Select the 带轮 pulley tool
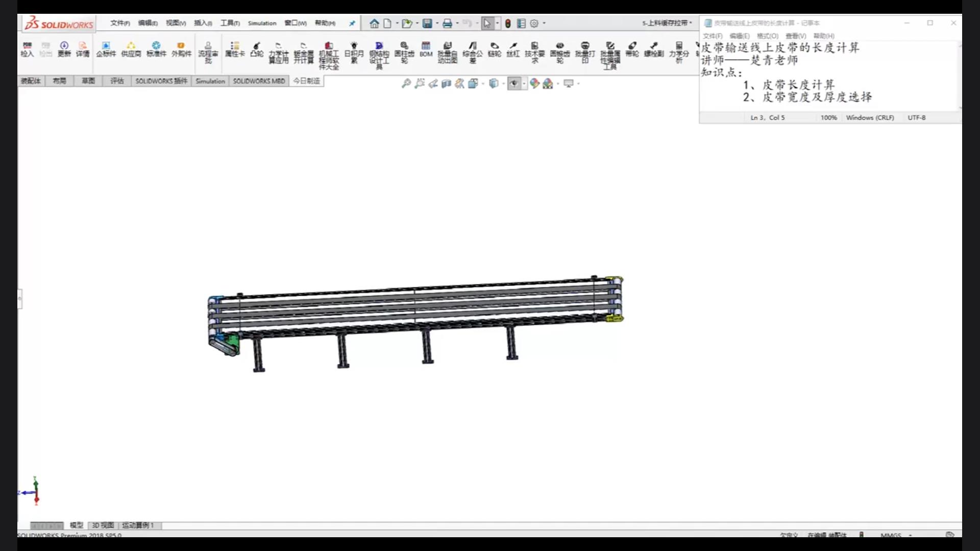The image size is (980, 551). (x=632, y=49)
